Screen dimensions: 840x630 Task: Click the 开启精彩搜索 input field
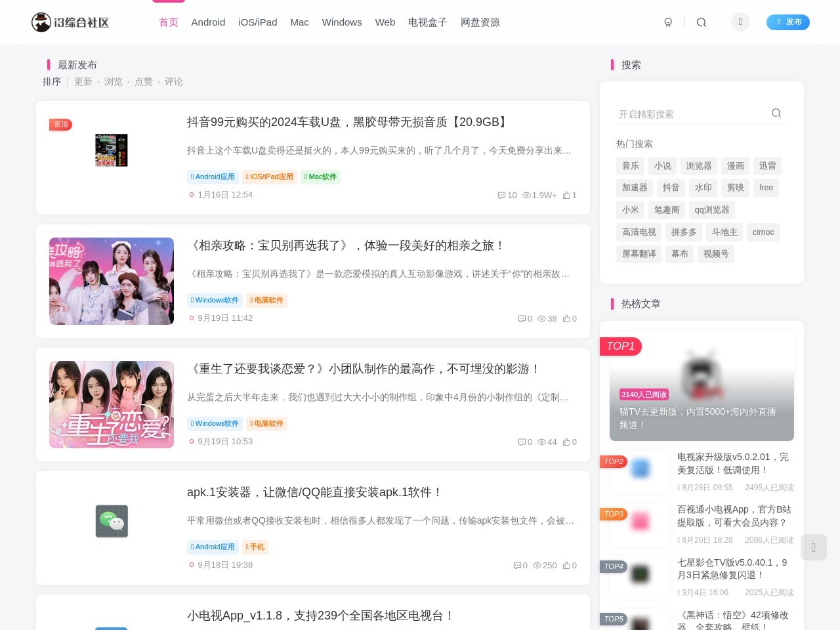coord(692,114)
